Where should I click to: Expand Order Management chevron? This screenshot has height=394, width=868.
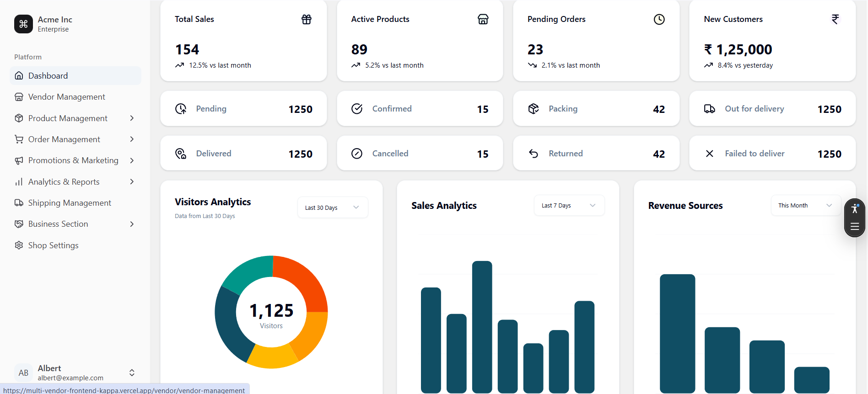[x=132, y=139]
